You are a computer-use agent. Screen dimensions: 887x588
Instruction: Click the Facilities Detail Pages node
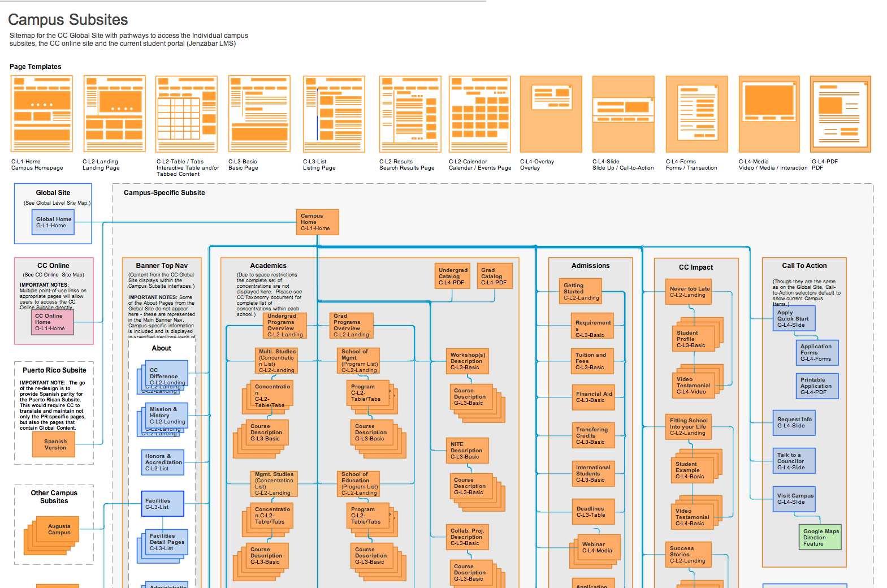[x=167, y=542]
